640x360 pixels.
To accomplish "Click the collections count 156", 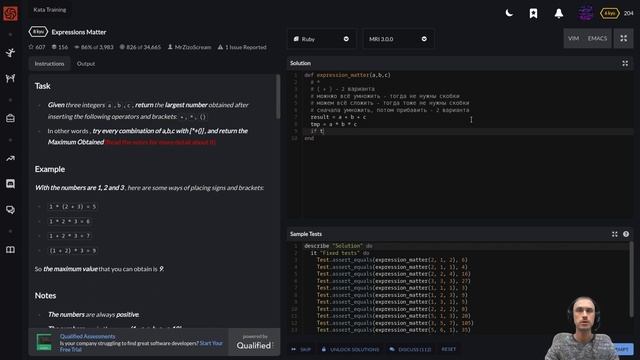I will pos(60,47).
